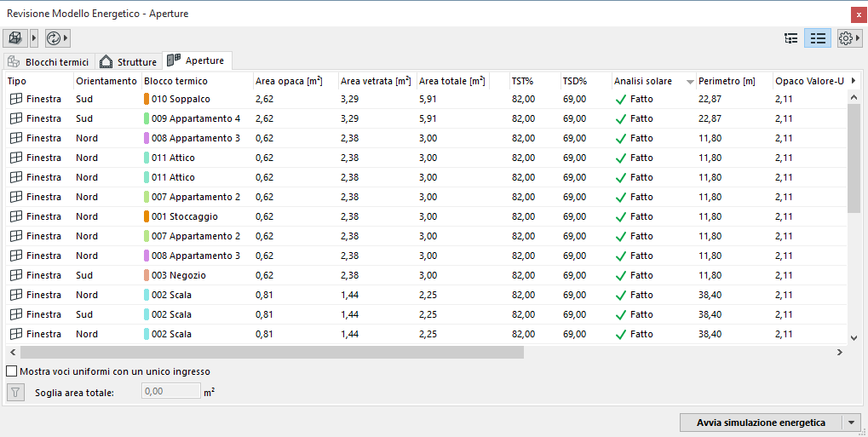Image resolution: width=868 pixels, height=437 pixels.
Task: Enable Mostra voci uniformi checkbox
Action: (12, 371)
